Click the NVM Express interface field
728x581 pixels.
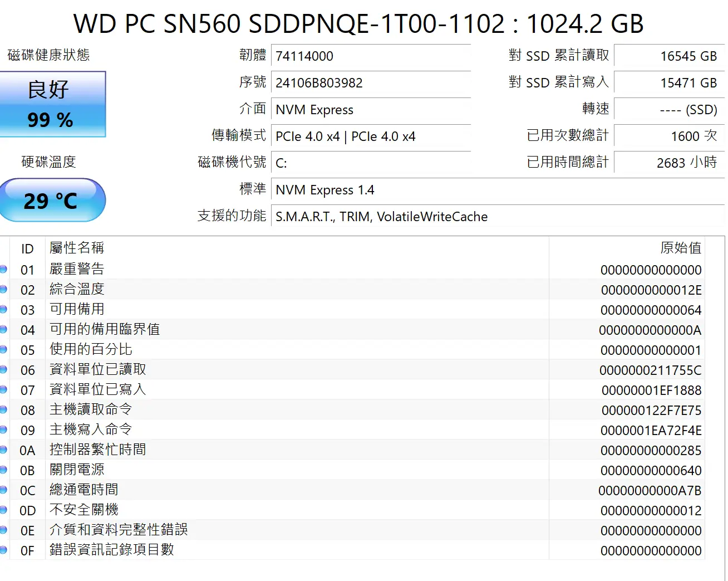click(x=370, y=110)
